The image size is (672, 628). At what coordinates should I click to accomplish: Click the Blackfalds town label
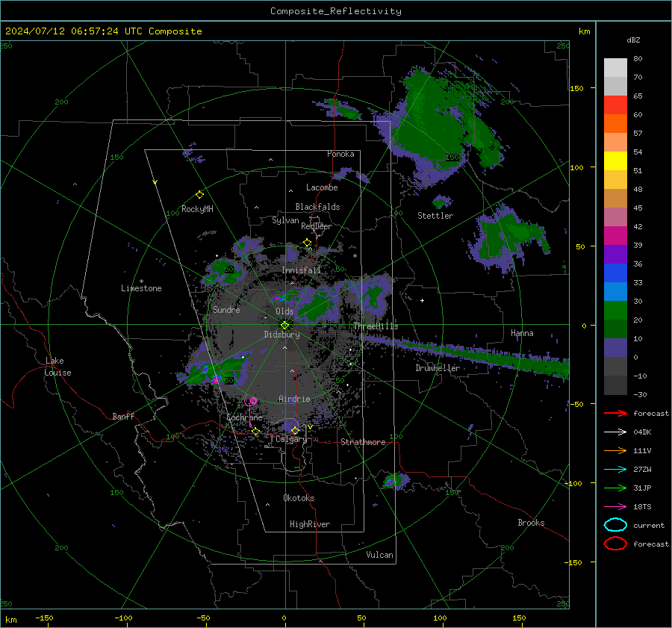point(317,207)
